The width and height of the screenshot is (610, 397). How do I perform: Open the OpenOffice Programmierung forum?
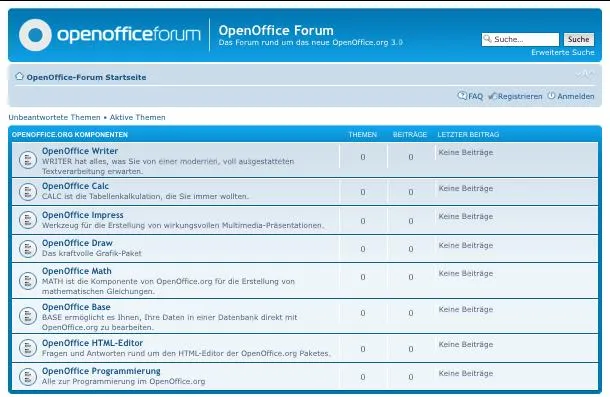(101, 371)
